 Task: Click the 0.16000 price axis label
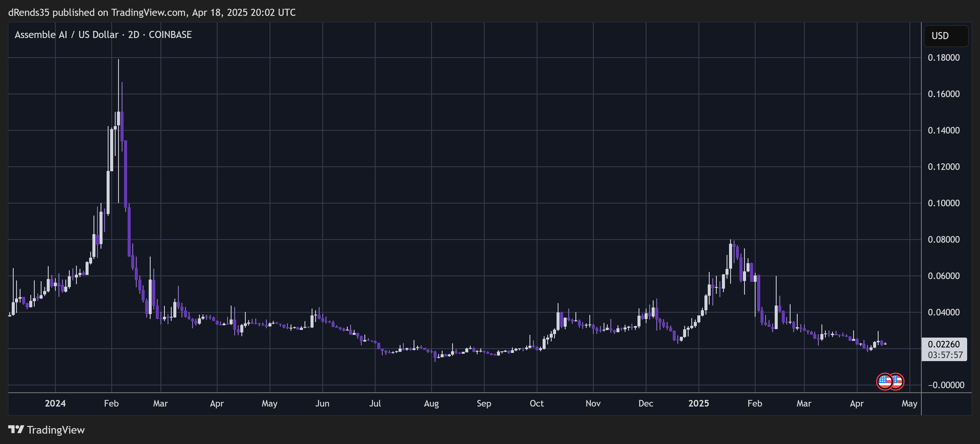(943, 94)
